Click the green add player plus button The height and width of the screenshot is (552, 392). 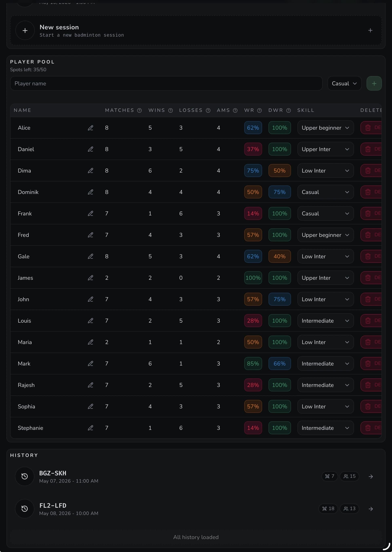[x=374, y=84]
